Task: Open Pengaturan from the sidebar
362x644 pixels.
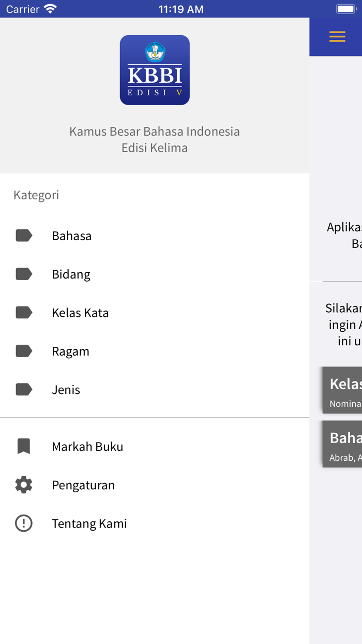Action: click(x=83, y=485)
